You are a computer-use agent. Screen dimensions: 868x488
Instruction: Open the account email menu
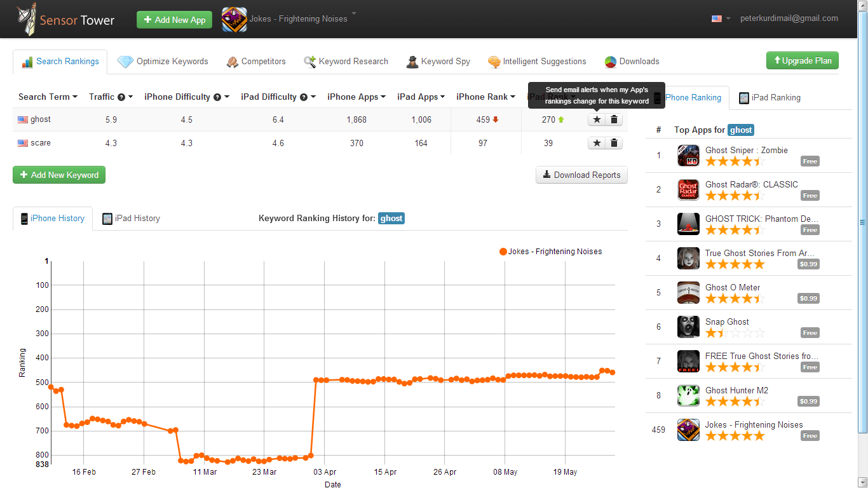pos(789,18)
